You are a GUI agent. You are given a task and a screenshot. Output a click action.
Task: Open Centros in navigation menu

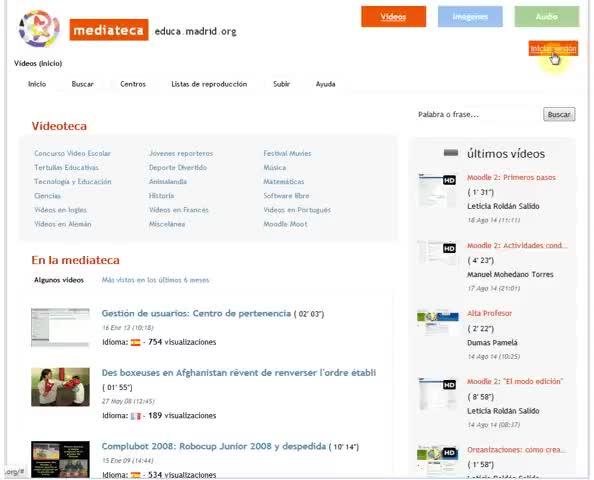point(133,84)
